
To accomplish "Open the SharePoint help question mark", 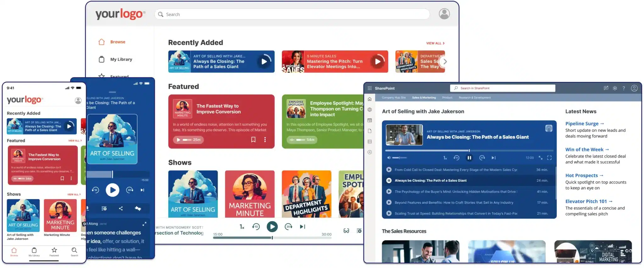I will coord(624,88).
